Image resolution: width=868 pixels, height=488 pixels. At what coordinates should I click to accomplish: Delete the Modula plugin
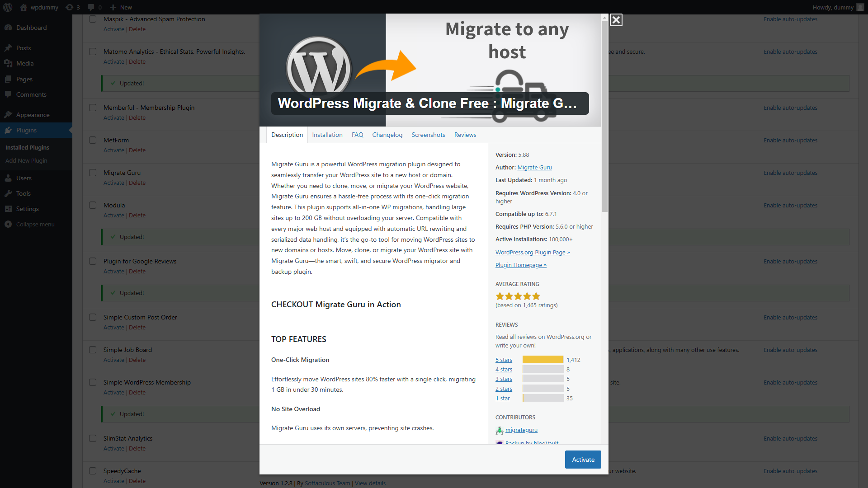coord(137,215)
